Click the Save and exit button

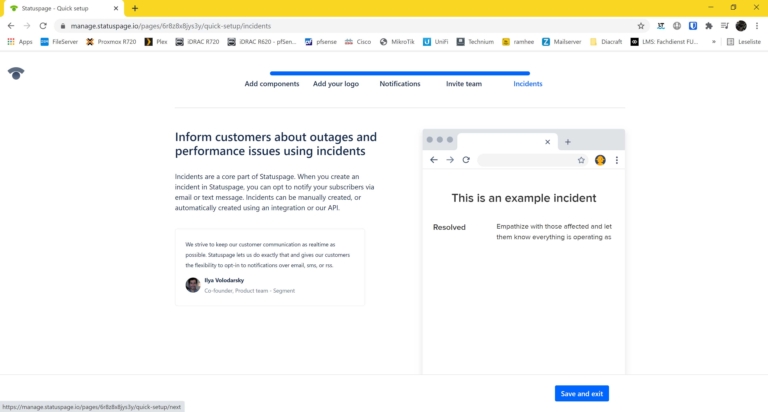pos(582,394)
